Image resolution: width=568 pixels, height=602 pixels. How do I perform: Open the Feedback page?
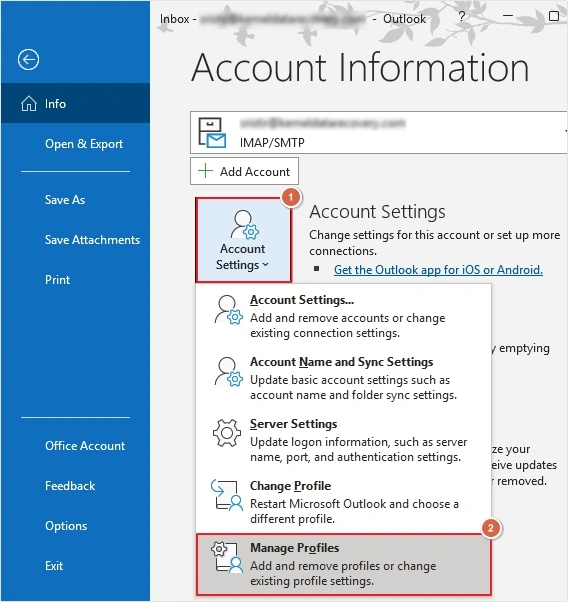click(x=75, y=486)
